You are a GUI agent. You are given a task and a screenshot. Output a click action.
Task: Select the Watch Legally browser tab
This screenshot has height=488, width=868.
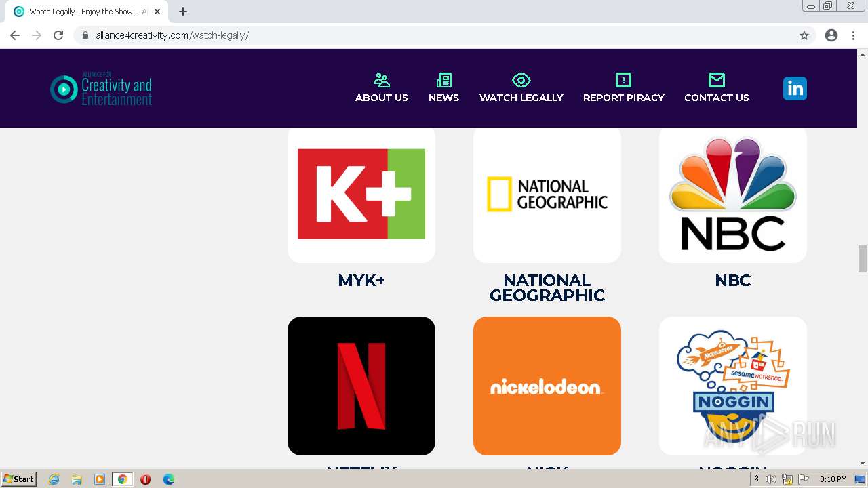click(x=87, y=12)
